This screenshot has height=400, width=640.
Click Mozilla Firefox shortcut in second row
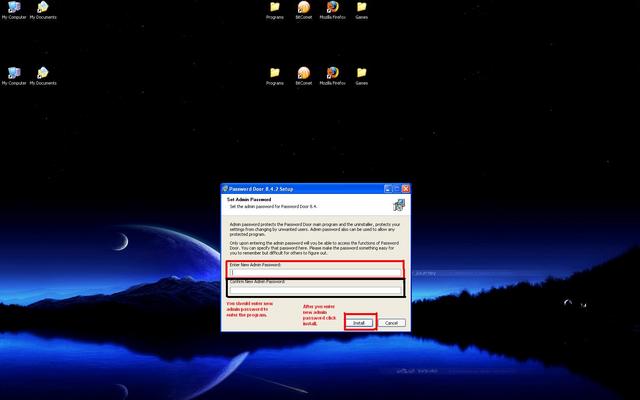tap(332, 73)
